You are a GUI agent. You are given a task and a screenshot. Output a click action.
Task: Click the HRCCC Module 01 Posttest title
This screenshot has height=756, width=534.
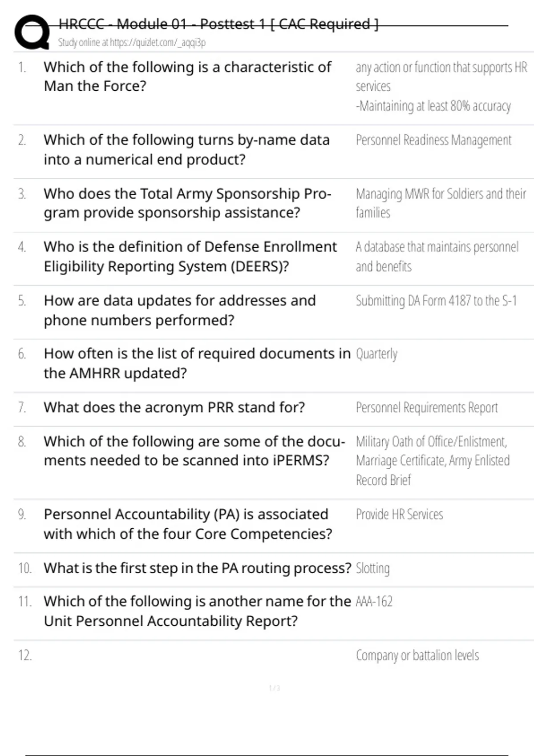pyautogui.click(x=218, y=24)
